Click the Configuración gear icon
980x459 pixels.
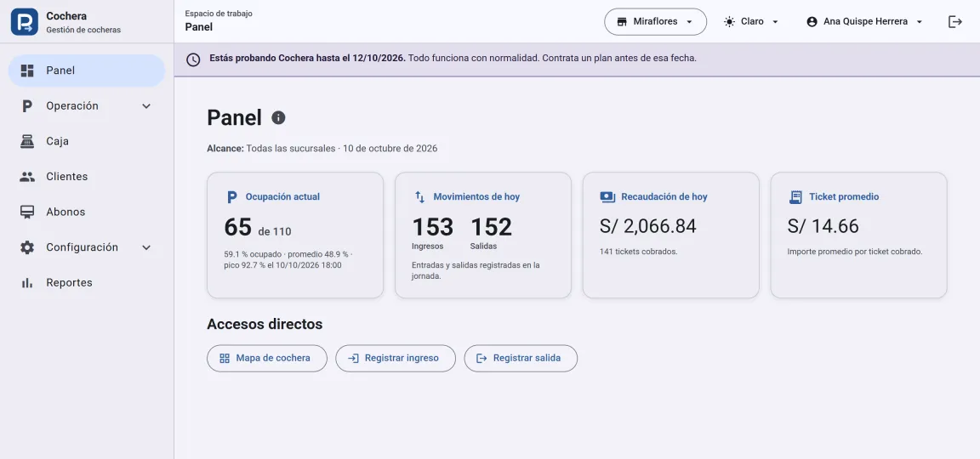27,247
